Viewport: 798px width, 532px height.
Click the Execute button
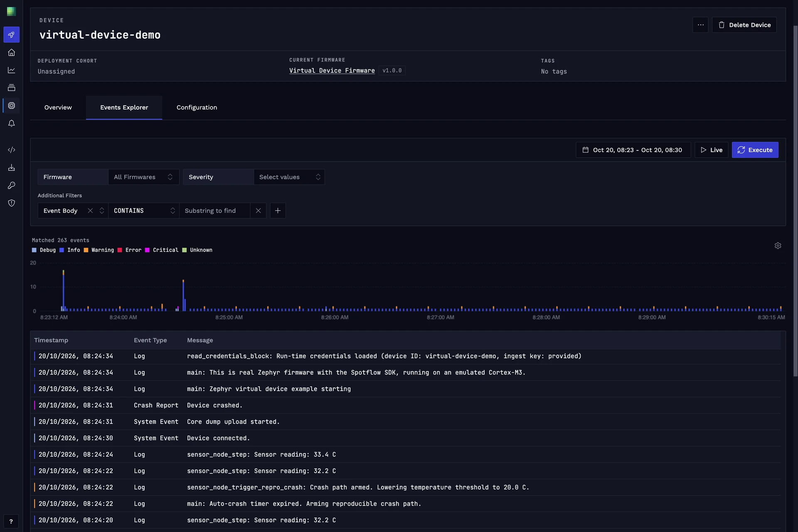coord(755,150)
